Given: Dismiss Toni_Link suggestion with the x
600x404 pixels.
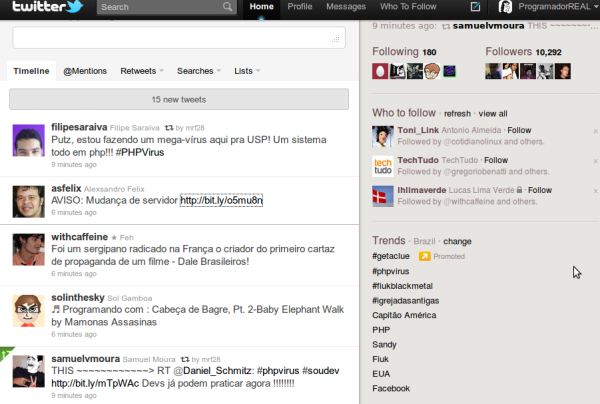Looking at the screenshot, I should [x=595, y=131].
